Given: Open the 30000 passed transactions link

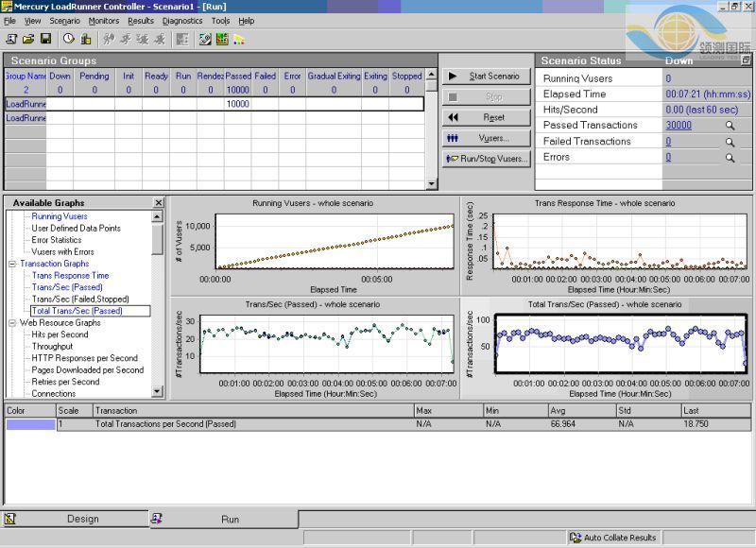Looking at the screenshot, I should [679, 126].
